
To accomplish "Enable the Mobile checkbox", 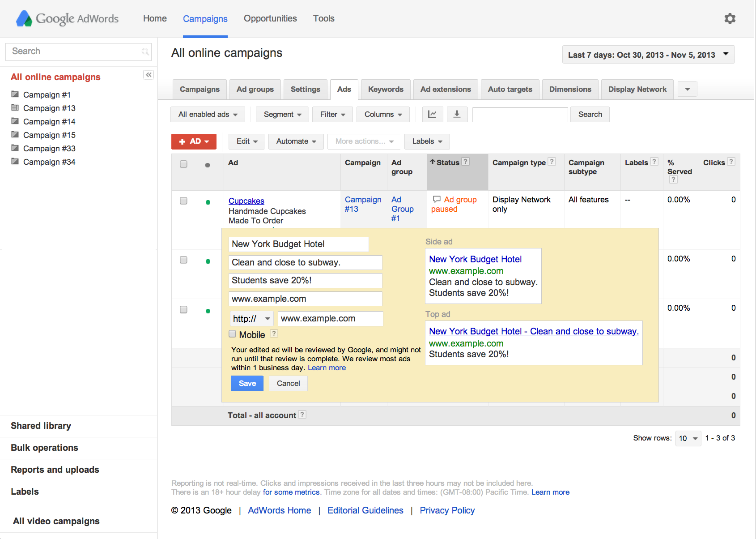I will click(233, 334).
